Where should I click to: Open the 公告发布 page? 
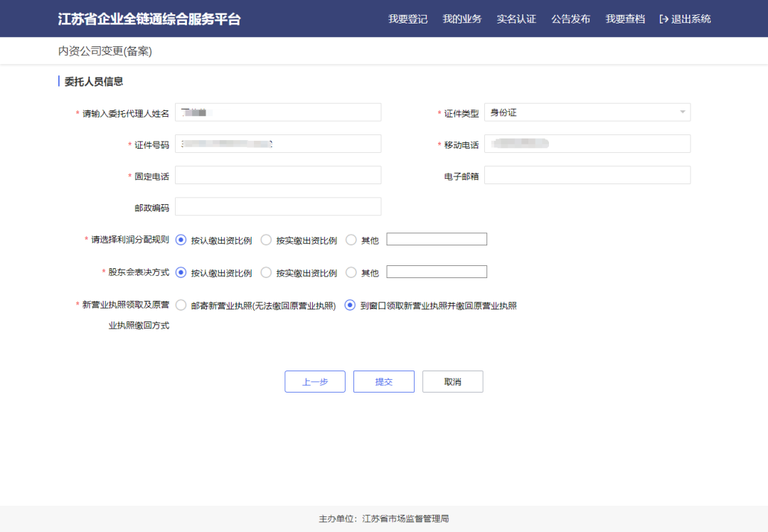[570, 18]
